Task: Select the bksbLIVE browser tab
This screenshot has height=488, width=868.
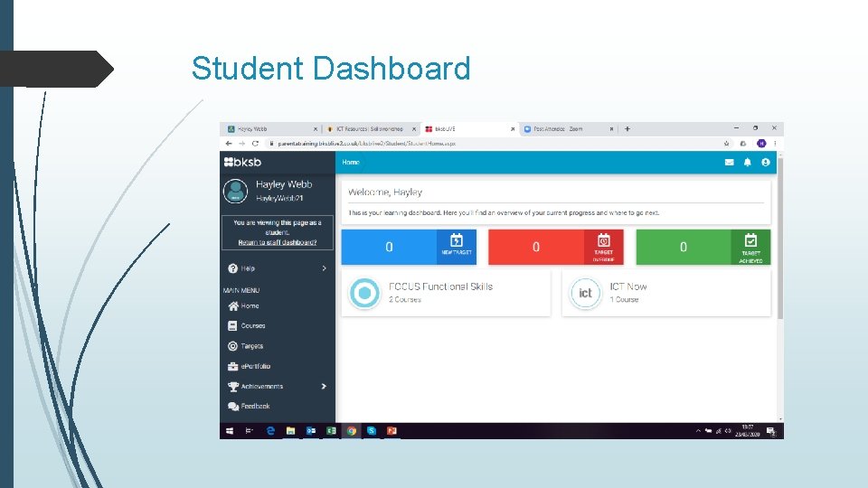Action: click(x=469, y=129)
